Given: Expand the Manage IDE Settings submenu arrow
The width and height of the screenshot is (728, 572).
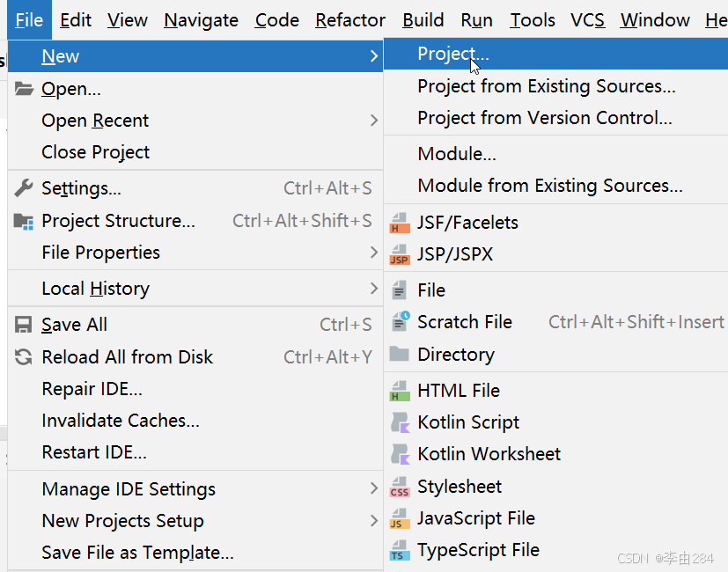Looking at the screenshot, I should [374, 488].
